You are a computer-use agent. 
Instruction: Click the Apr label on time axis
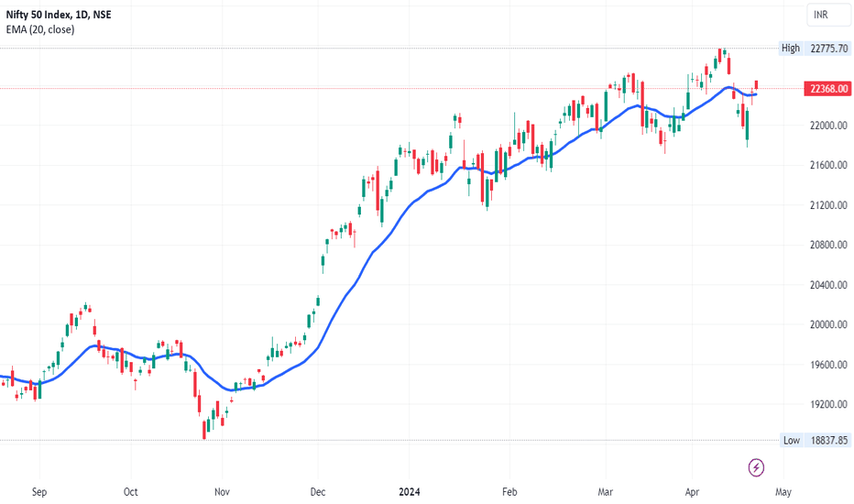(x=692, y=492)
